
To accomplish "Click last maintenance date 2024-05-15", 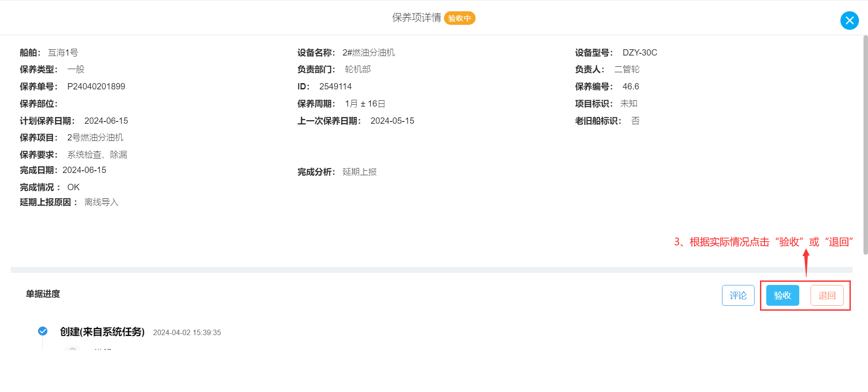I will pyautogui.click(x=392, y=121).
